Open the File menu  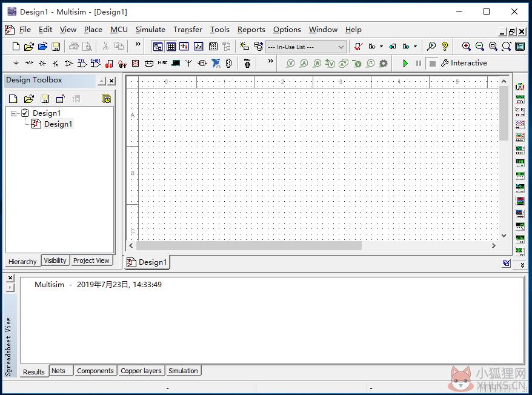25,30
